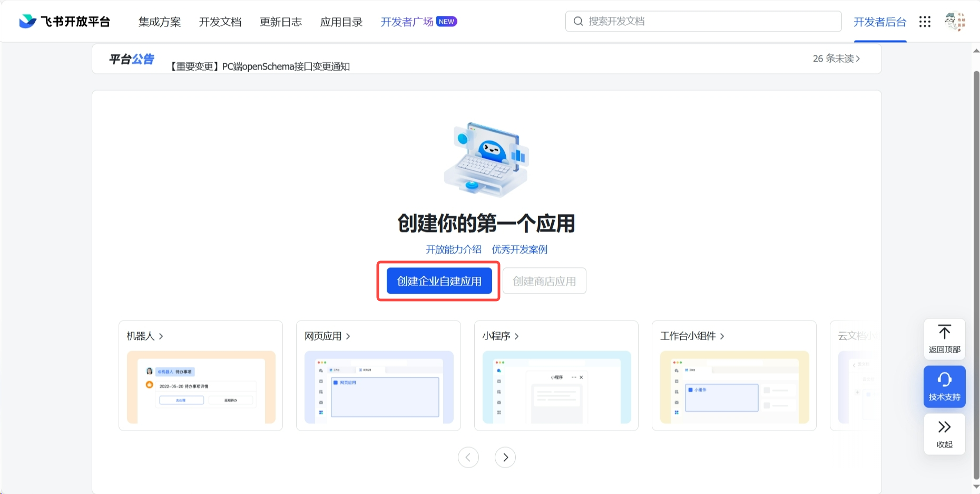Go to 更新日志 page
Image resolution: width=980 pixels, height=494 pixels.
click(x=281, y=22)
